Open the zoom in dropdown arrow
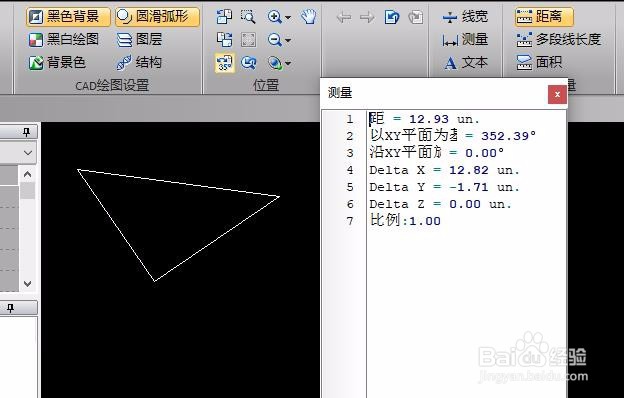624x398 pixels. point(288,18)
